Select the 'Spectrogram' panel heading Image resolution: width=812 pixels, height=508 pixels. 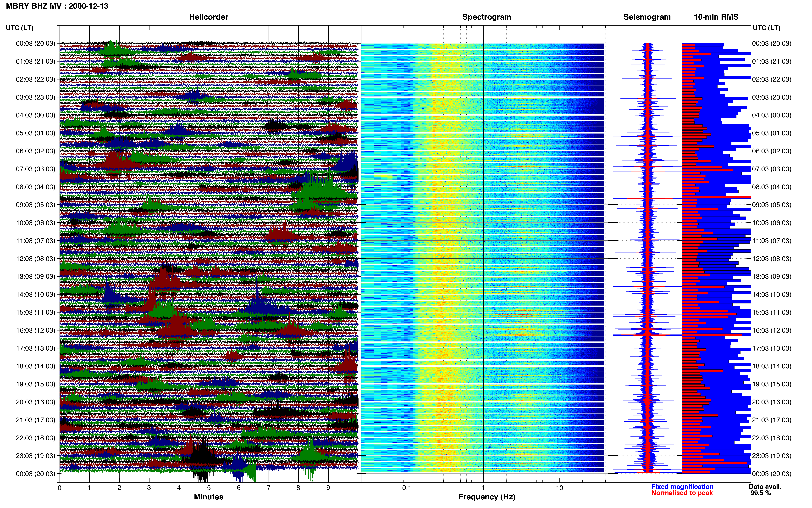(487, 17)
